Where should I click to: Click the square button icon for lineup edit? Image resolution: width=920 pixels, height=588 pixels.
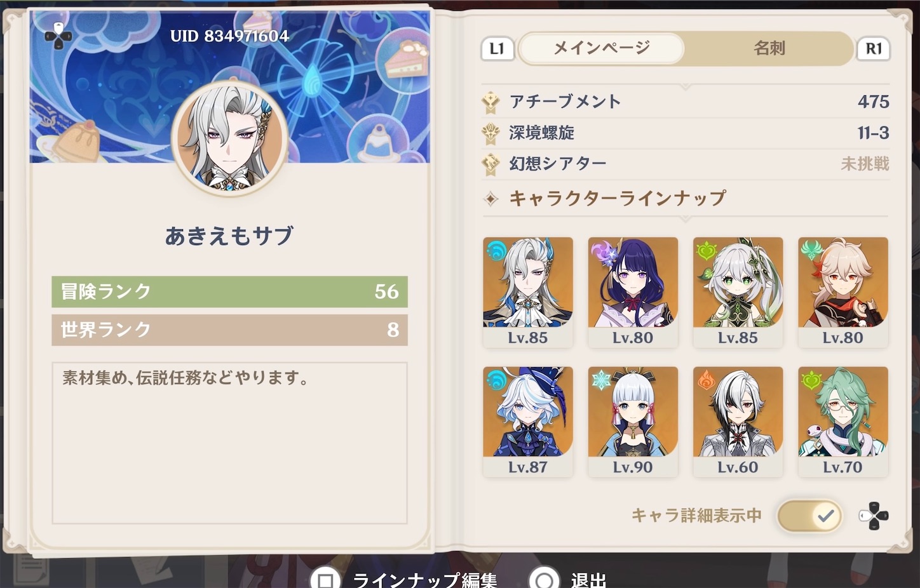[x=326, y=579]
